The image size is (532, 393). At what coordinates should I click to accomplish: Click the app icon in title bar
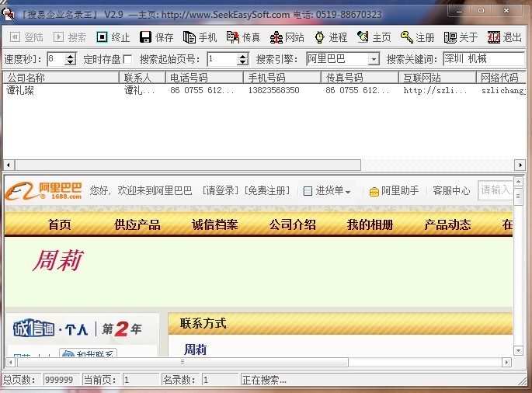click(8, 13)
